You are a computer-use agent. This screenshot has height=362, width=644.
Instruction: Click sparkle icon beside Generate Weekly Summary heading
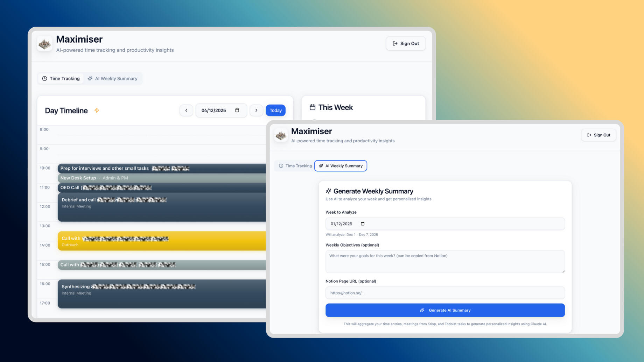pyautogui.click(x=328, y=191)
